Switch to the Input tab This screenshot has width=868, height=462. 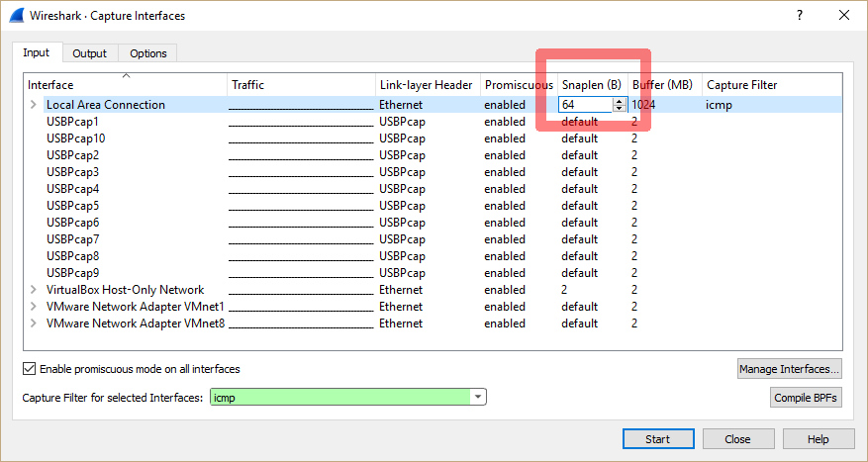37,52
